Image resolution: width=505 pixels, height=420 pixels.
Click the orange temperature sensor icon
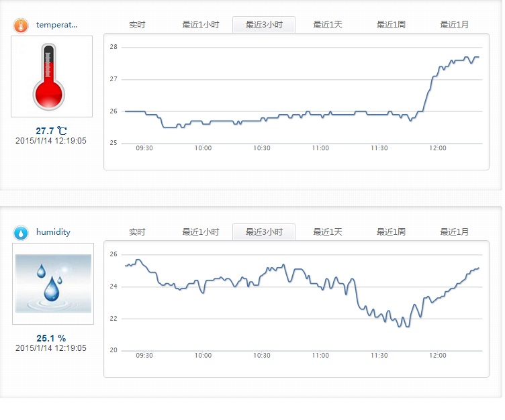coord(21,25)
